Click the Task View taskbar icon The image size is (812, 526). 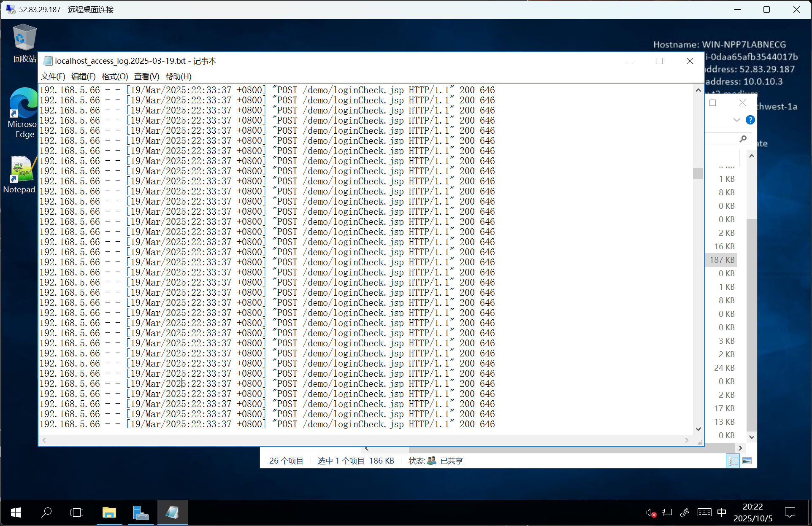coord(77,513)
